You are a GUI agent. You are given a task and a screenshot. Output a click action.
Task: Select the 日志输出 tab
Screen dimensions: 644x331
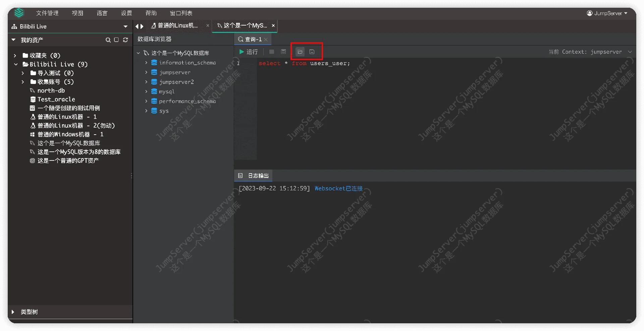(254, 176)
